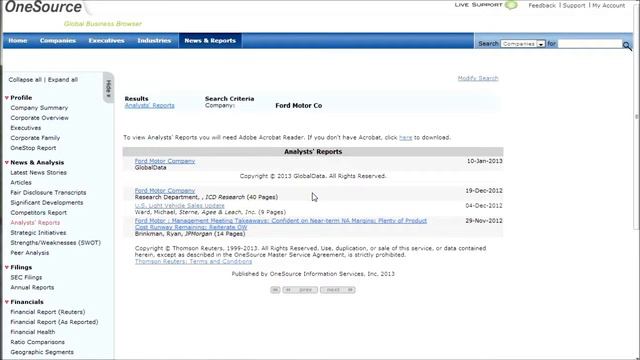
Task: Click the prev pagination button
Action: point(300,290)
